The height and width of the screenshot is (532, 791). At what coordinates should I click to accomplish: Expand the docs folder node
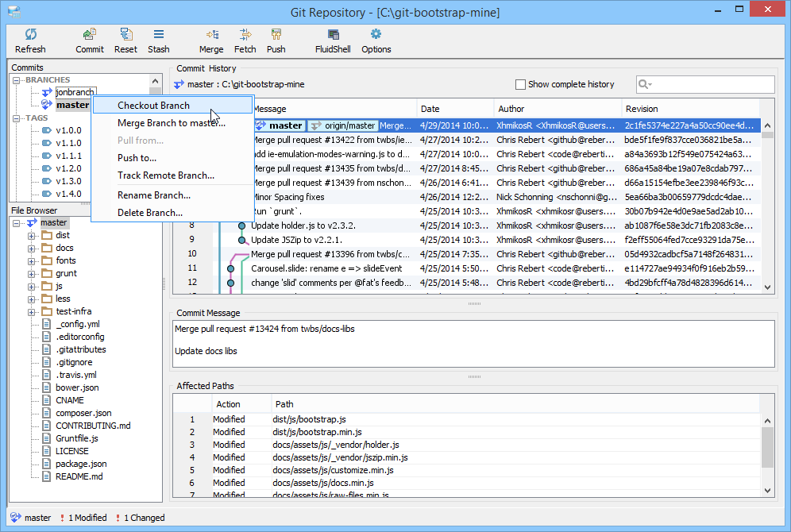(31, 248)
